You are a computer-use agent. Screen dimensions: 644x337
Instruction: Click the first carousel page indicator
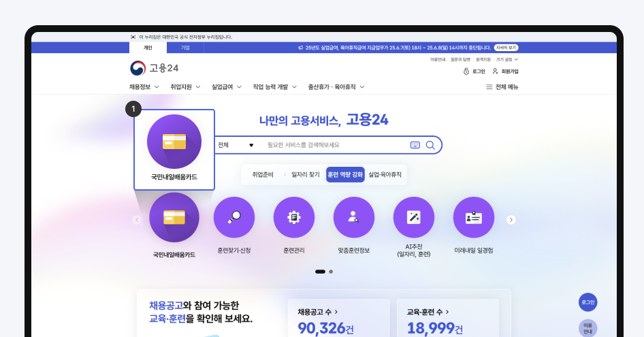pos(321,272)
